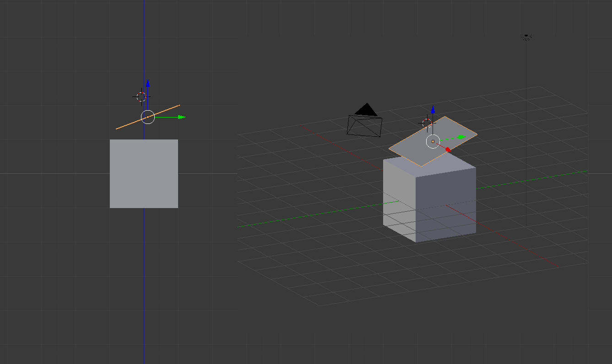
Task: Click red X-axis handle in perspective view
Action: pyautogui.click(x=448, y=150)
